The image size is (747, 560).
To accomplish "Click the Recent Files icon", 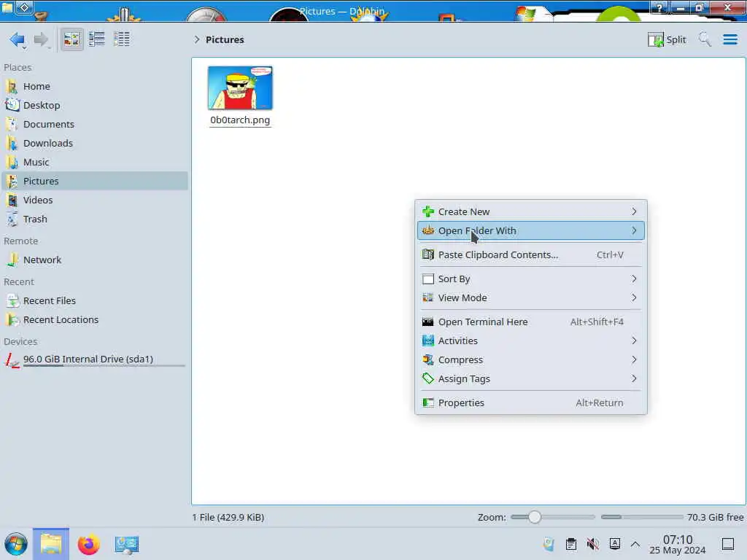I will tap(12, 300).
